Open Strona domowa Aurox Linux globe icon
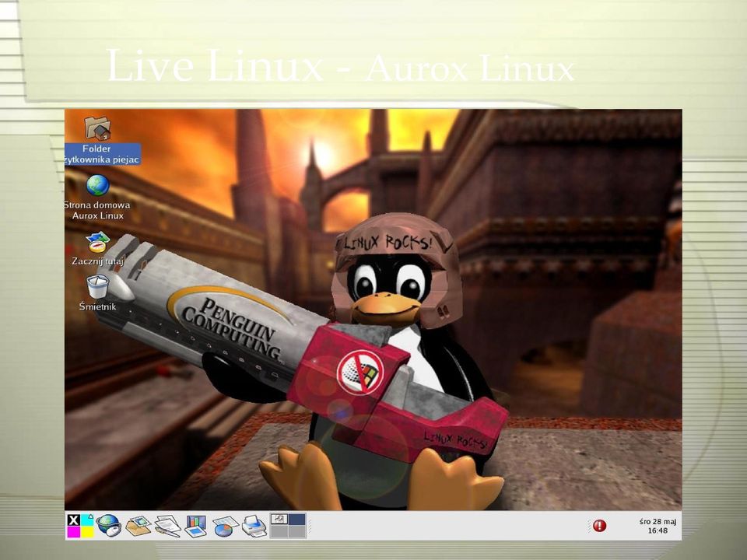Image resolution: width=747 pixels, height=560 pixels. coord(98,185)
